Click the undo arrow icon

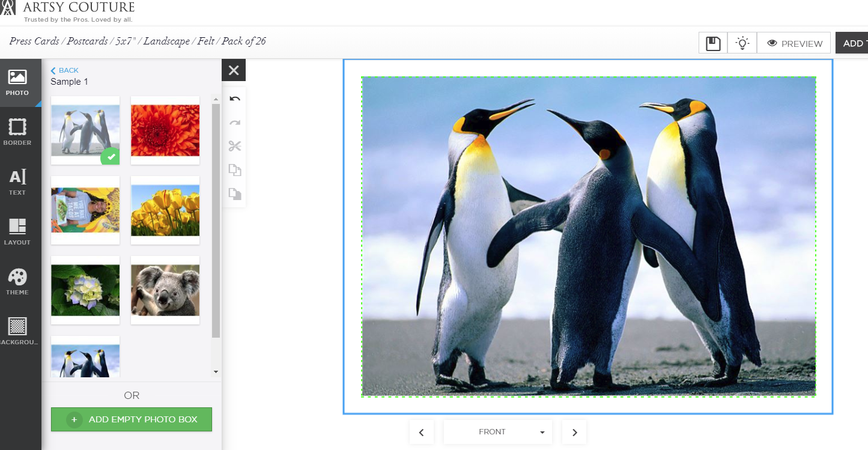pos(234,99)
